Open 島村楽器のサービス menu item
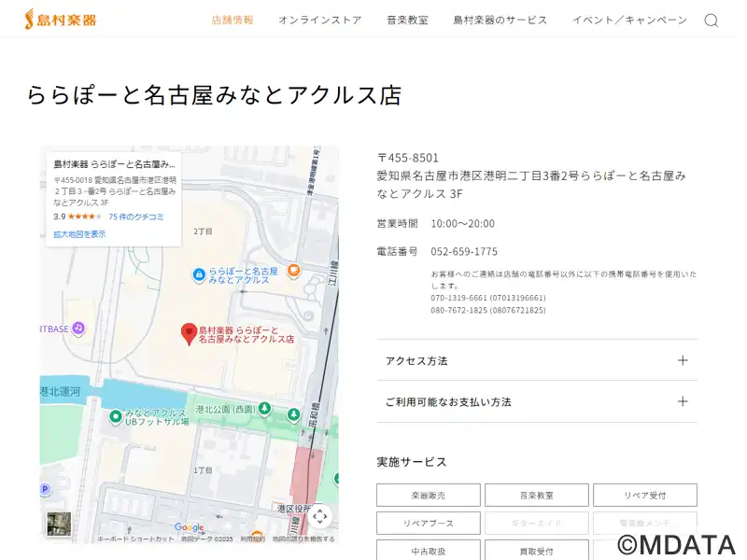The height and width of the screenshot is (560, 747). click(x=500, y=20)
